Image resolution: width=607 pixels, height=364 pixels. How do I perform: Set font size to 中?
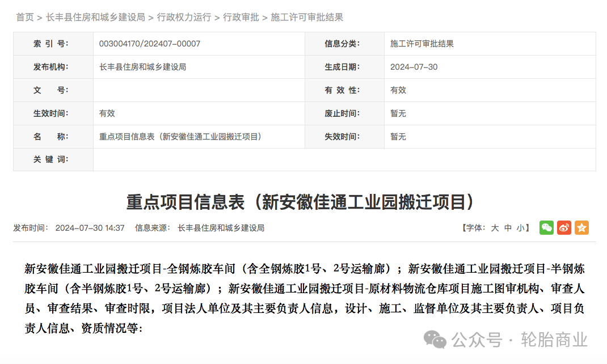coord(508,228)
